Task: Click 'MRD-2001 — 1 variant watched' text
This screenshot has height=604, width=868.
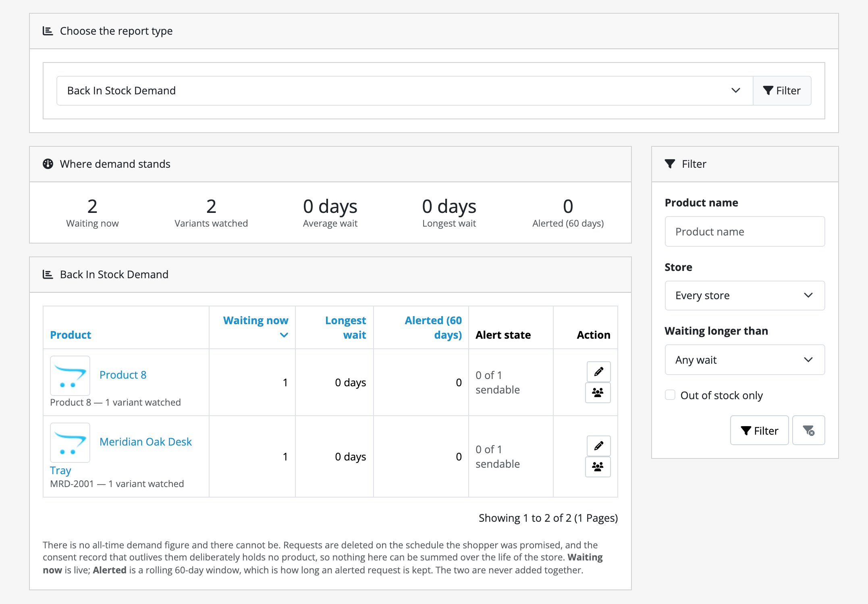Action: 117,483
